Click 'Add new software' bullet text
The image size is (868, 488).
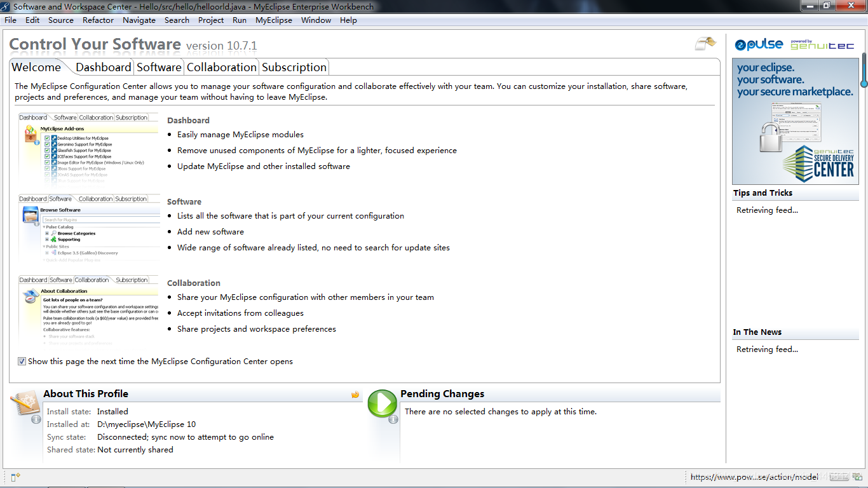(x=210, y=231)
